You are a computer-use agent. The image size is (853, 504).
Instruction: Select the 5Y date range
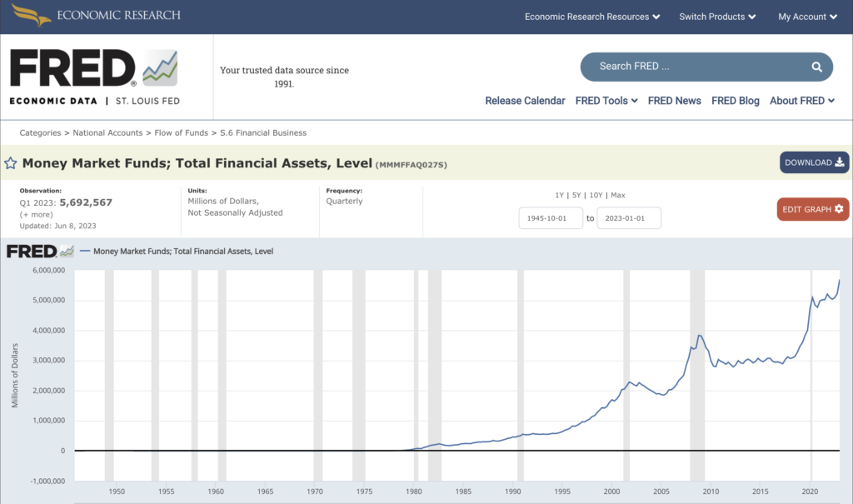(x=576, y=195)
